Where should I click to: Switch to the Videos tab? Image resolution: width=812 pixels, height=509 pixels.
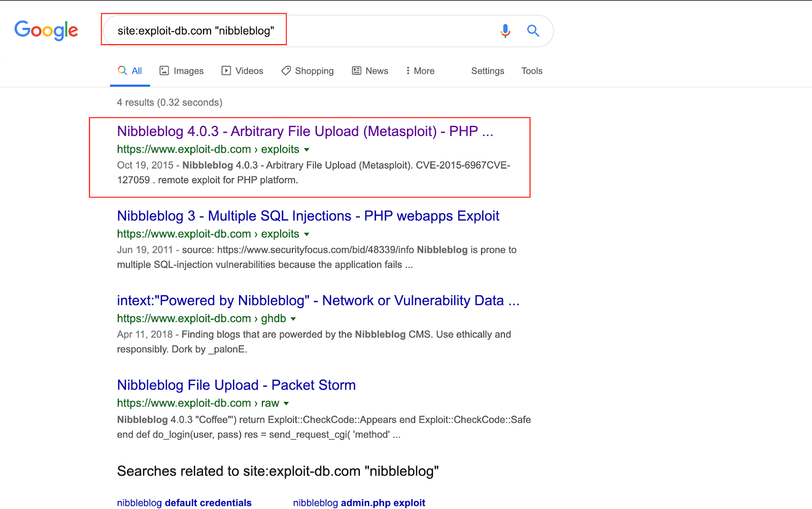tap(243, 71)
